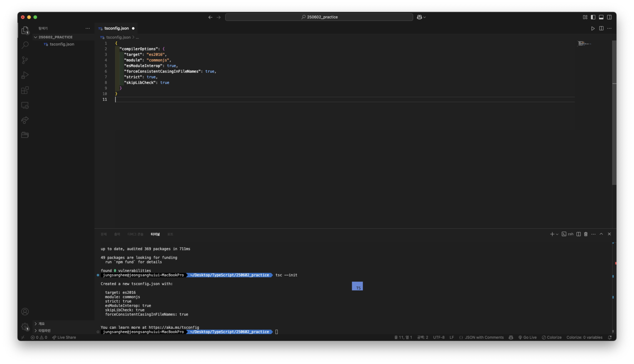Image resolution: width=634 pixels, height=364 pixels.
Task: Click the breadcrumb ellipsis after tsconfig.json
Action: (x=137, y=37)
